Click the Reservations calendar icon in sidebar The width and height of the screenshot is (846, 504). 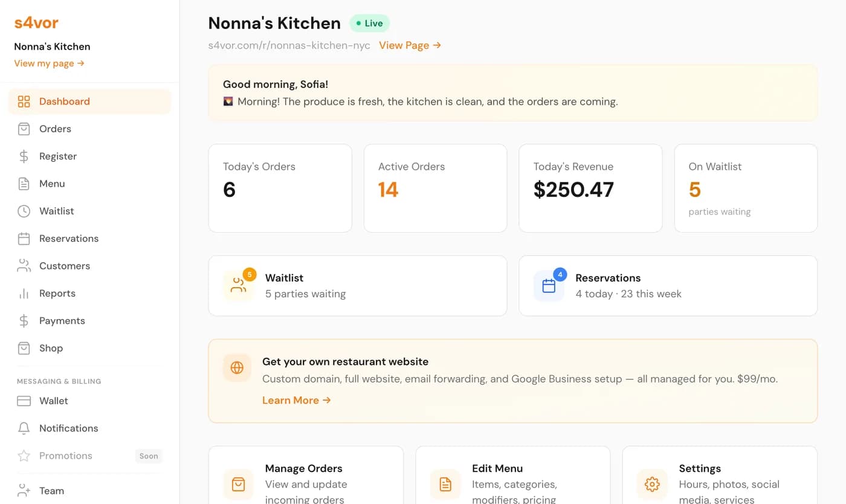point(24,238)
